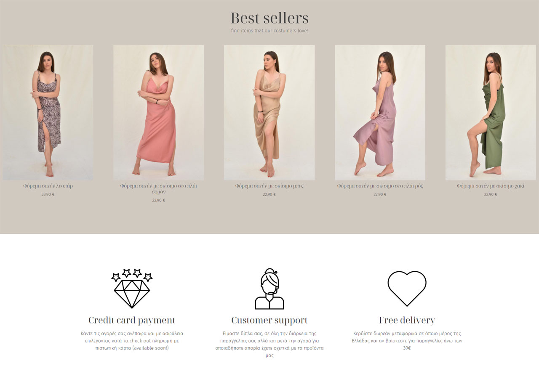Open the beige satin dress photo
Screen dimensions: 539x392
tap(269, 113)
